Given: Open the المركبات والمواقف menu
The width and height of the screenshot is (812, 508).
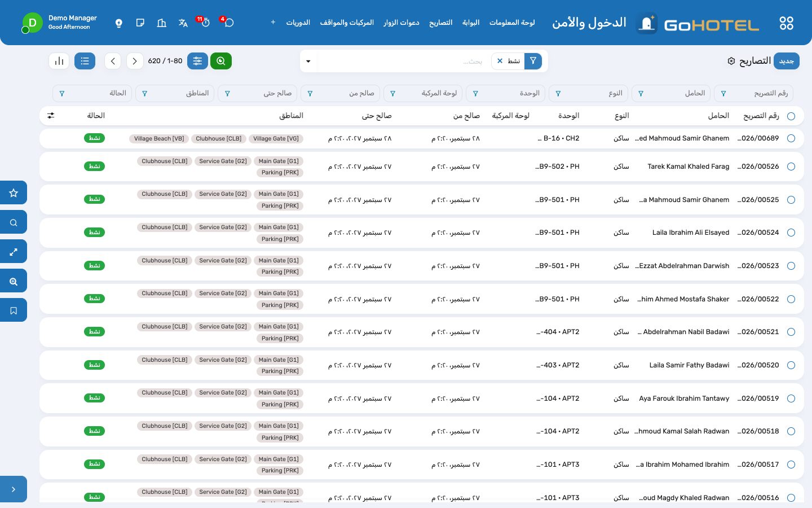Looking at the screenshot, I should [347, 23].
